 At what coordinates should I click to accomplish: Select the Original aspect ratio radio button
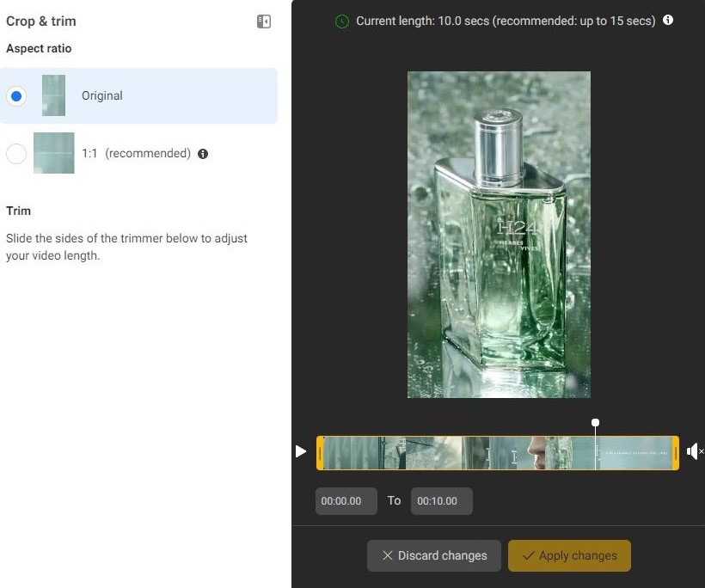[x=16, y=95]
